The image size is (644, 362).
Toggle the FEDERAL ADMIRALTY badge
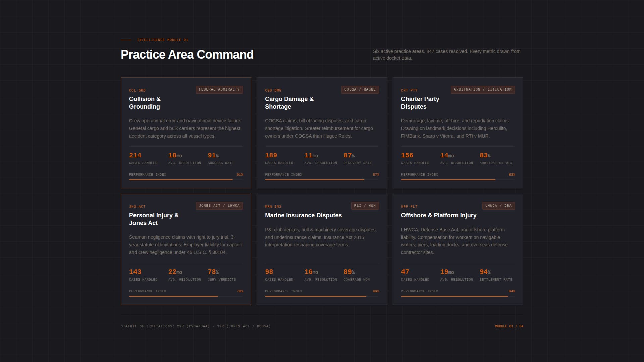219,89
